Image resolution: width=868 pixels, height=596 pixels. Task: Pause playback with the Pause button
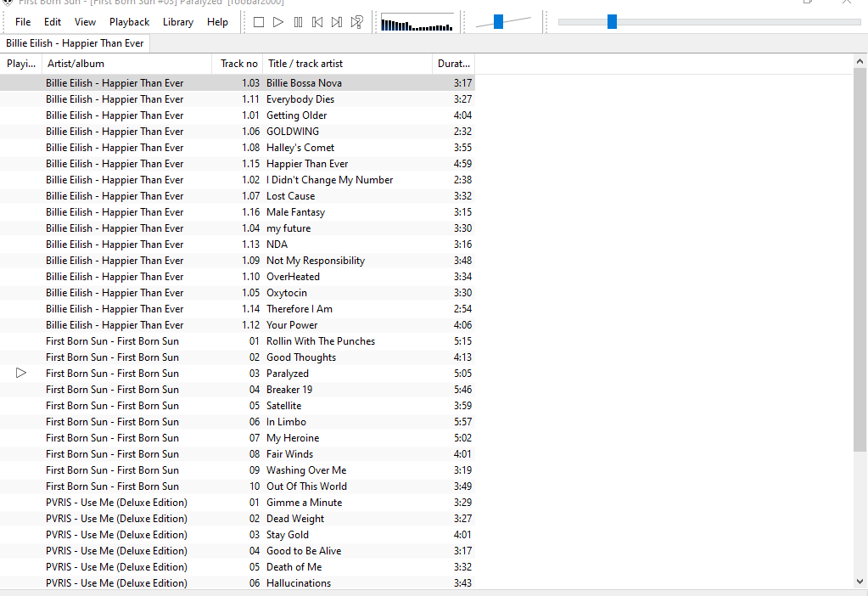point(298,22)
